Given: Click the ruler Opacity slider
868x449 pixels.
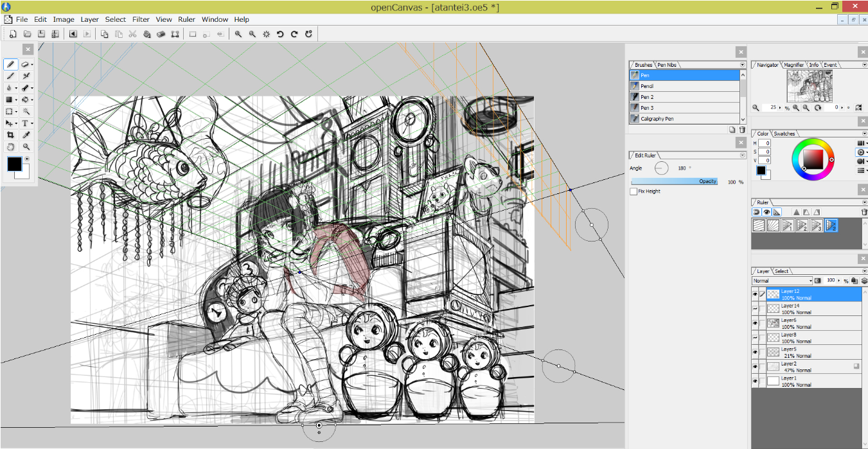Looking at the screenshot, I should pos(675,182).
